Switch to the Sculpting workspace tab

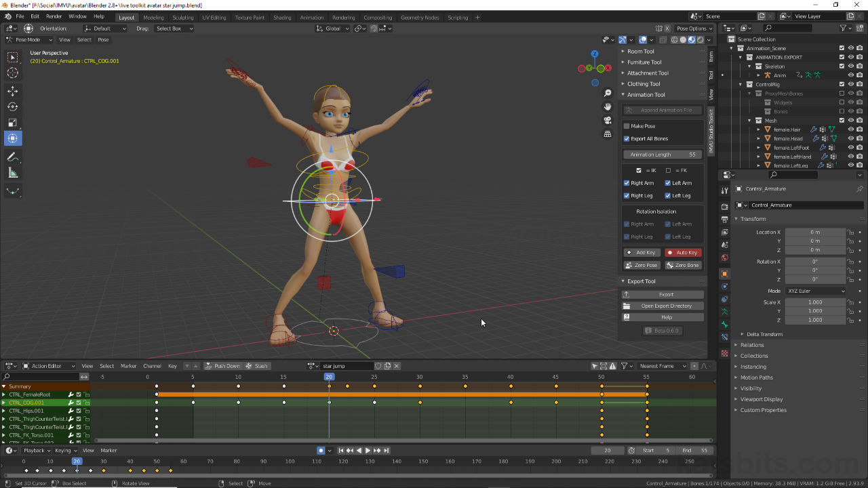pos(183,18)
